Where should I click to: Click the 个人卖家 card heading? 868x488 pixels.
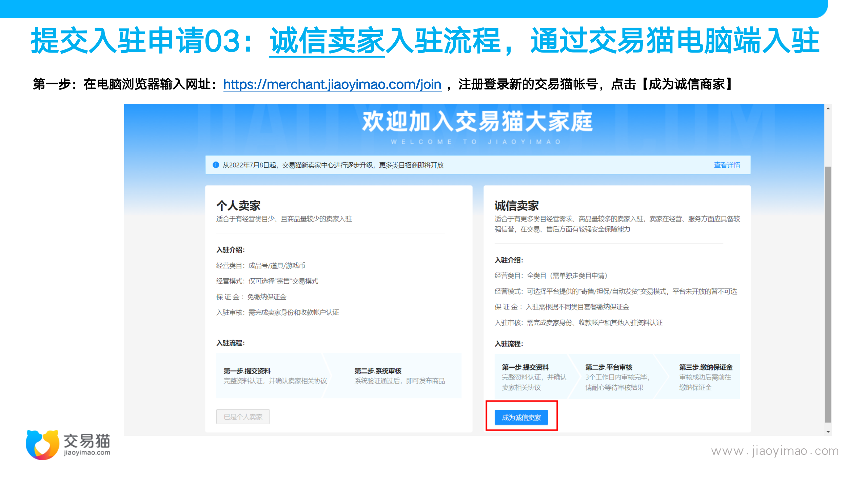pos(238,205)
